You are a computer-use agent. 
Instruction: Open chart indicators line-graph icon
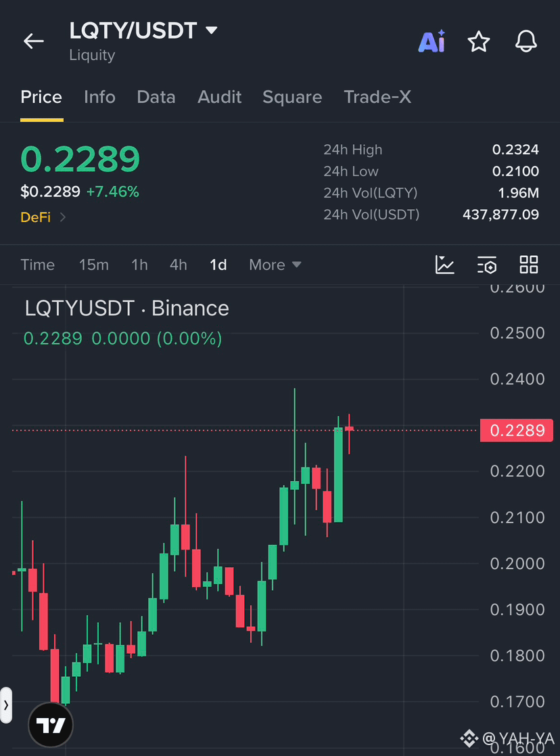444,265
